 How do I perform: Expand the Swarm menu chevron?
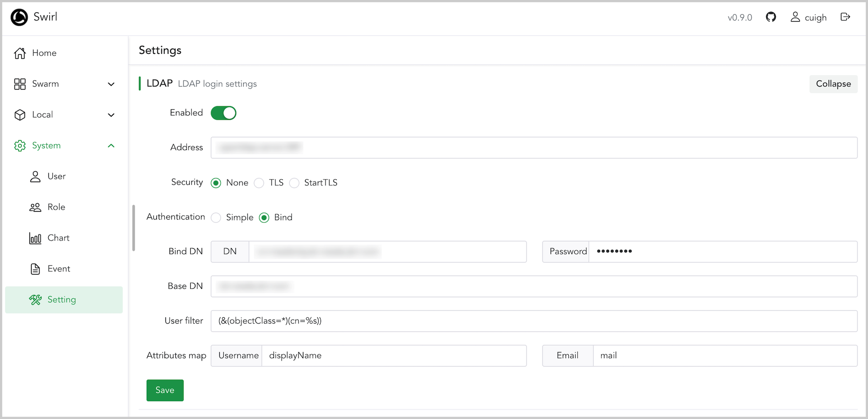pyautogui.click(x=111, y=84)
